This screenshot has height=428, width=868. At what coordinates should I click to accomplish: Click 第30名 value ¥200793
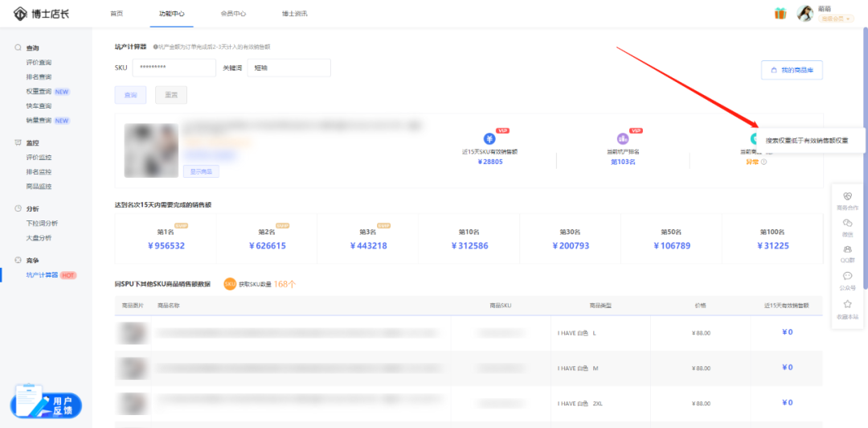pos(571,245)
